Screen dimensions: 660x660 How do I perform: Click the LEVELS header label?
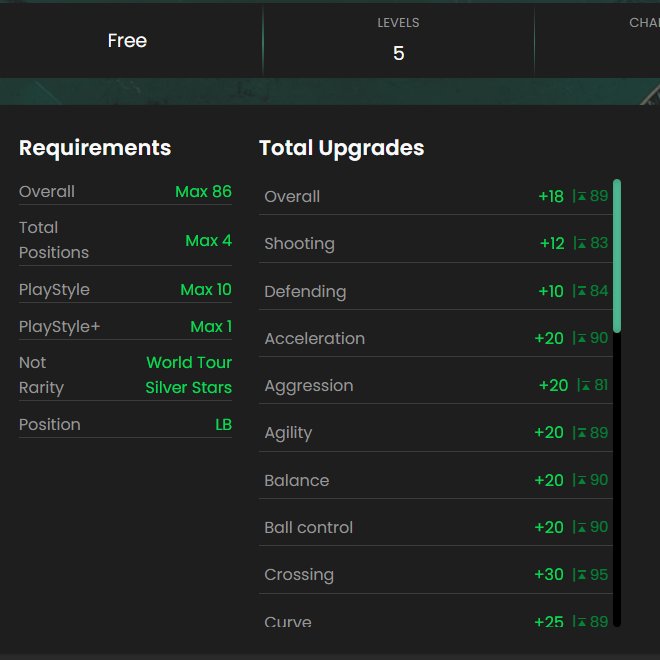pyautogui.click(x=398, y=23)
